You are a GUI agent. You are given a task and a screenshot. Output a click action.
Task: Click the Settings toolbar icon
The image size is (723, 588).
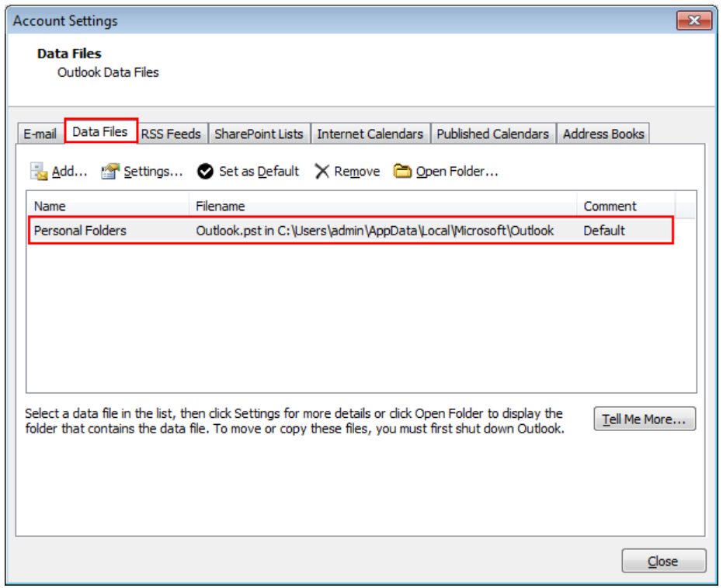(x=110, y=171)
